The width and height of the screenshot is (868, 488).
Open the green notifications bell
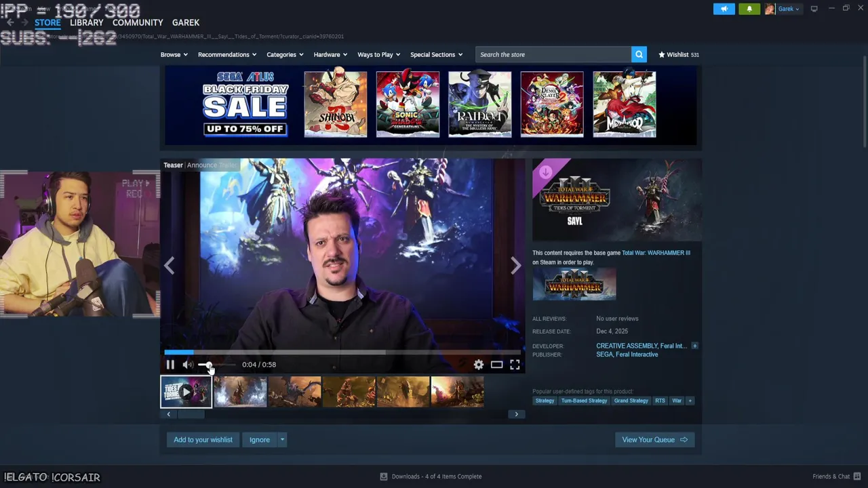749,9
